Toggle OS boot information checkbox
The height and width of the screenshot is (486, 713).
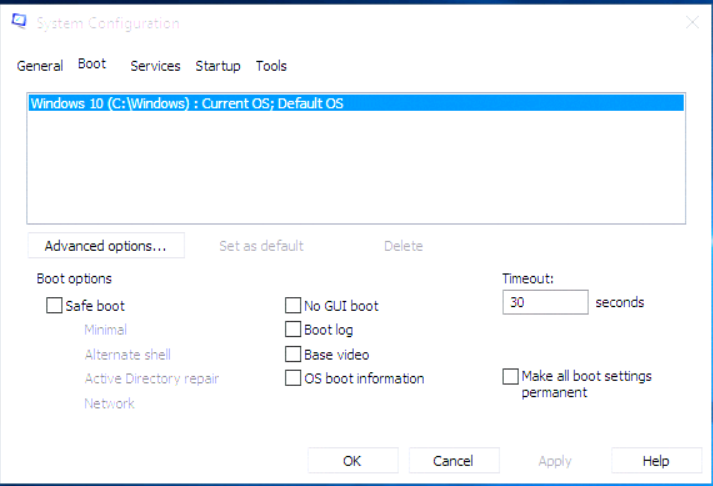(293, 378)
